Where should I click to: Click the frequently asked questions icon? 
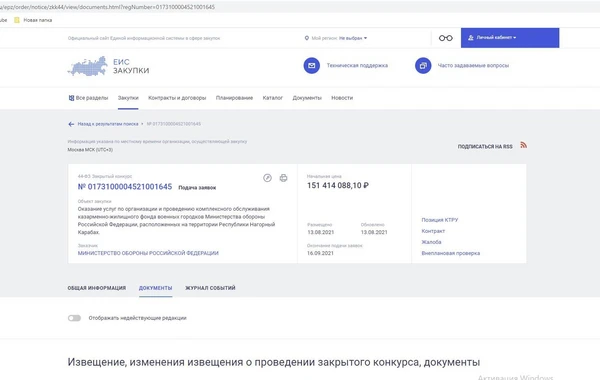click(423, 65)
